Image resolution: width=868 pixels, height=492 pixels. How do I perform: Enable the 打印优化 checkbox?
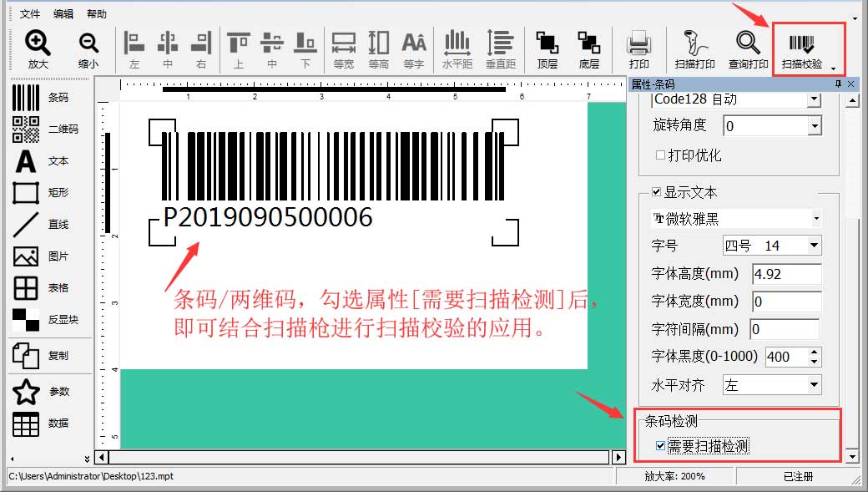pyautogui.click(x=660, y=155)
